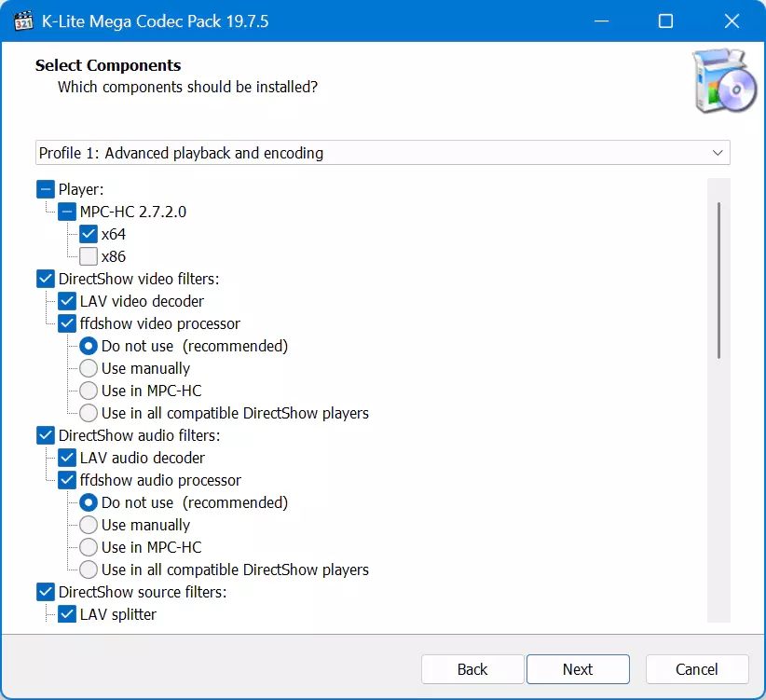Image resolution: width=766 pixels, height=700 pixels.
Task: Click the components list scrollbar thumb
Action: 718,281
